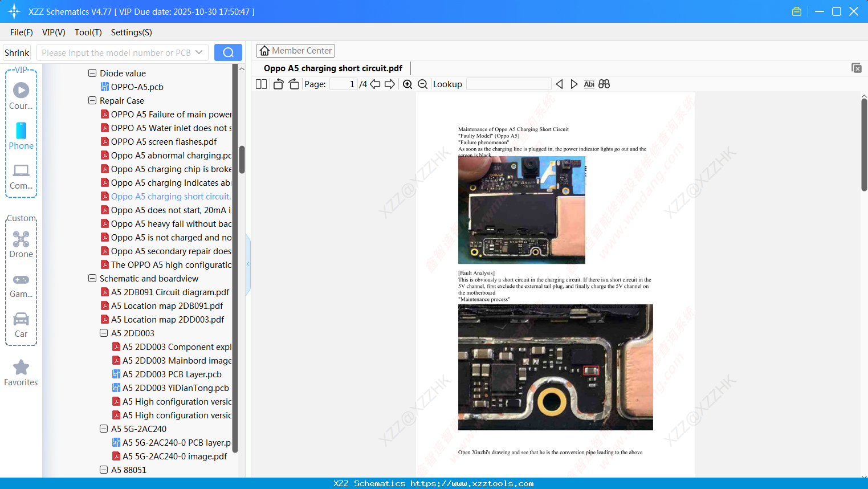This screenshot has width=868, height=489.
Task: Collapse the Repair Case tree node
Action: tap(92, 101)
